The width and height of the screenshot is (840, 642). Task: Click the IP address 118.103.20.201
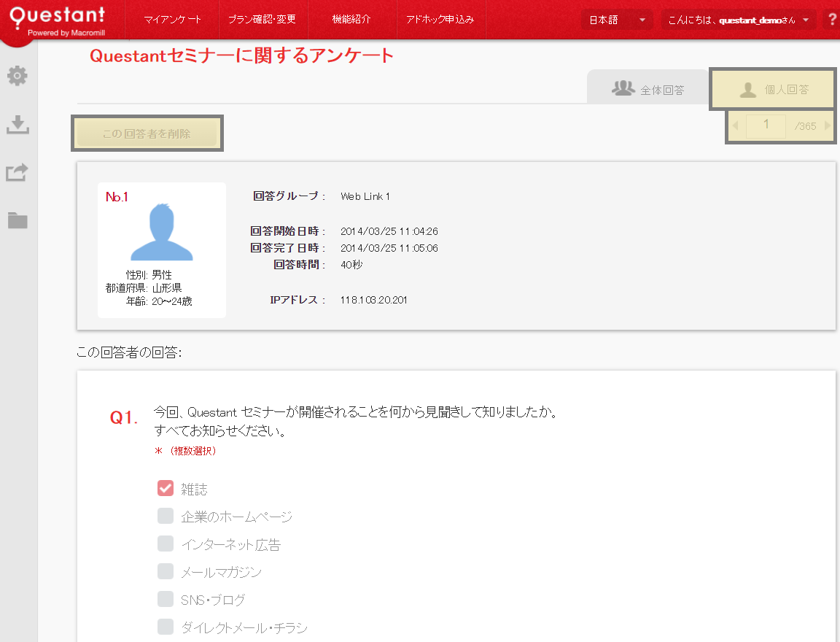click(x=374, y=300)
